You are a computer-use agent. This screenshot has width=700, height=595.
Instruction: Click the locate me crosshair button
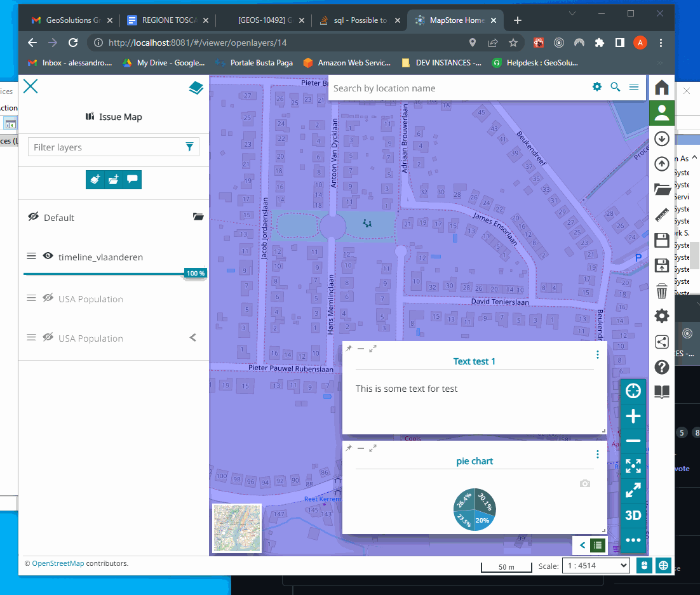(633, 391)
